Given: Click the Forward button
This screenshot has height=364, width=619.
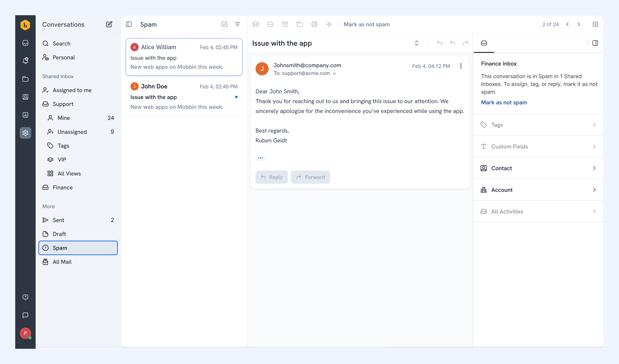Looking at the screenshot, I should click(311, 177).
